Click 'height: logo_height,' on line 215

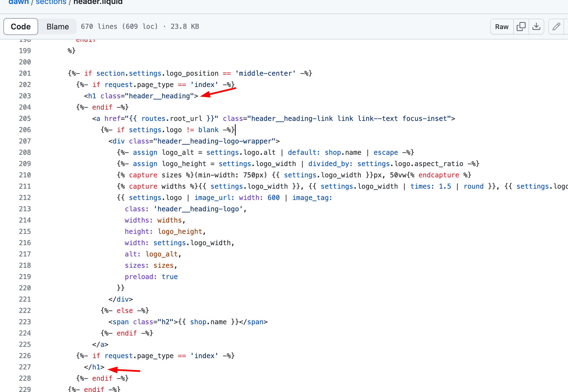point(165,232)
